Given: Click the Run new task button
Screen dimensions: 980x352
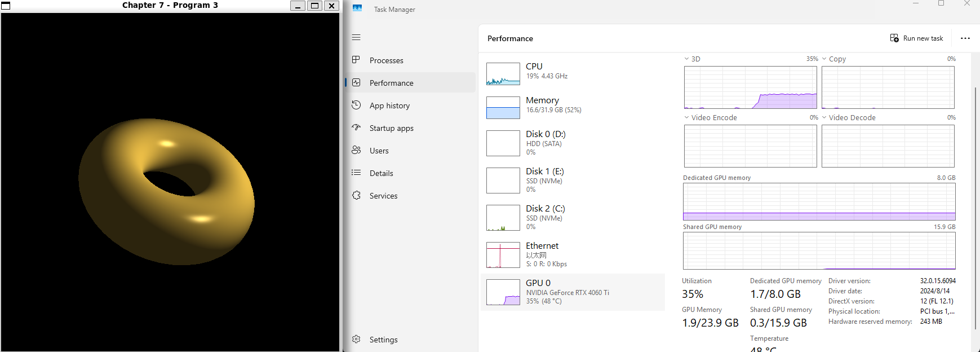Looking at the screenshot, I should click(x=916, y=38).
